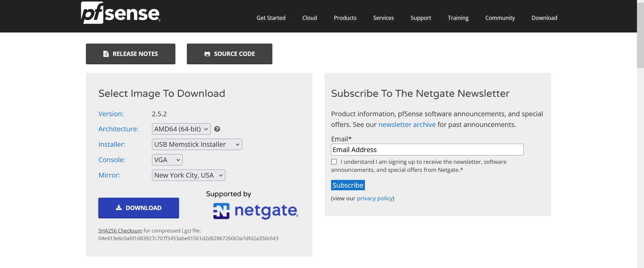This screenshot has width=644, height=268.
Task: Click the document icon on Release Notes
Action: [106, 54]
